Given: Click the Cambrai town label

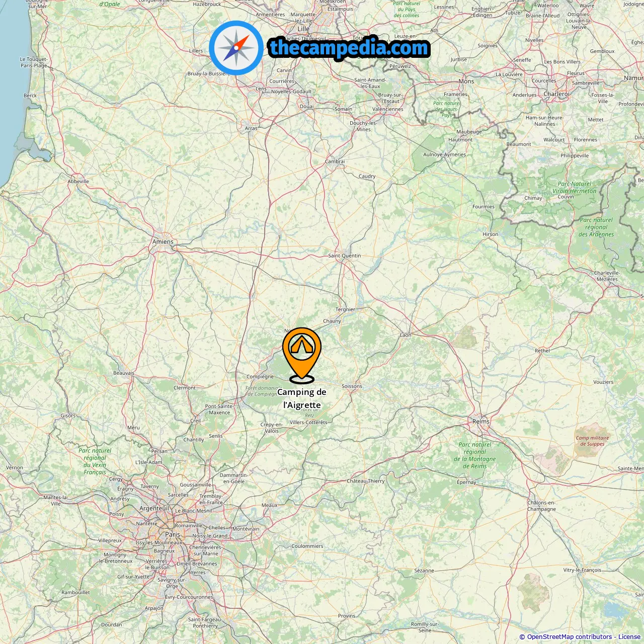Looking at the screenshot, I should click(x=335, y=162).
